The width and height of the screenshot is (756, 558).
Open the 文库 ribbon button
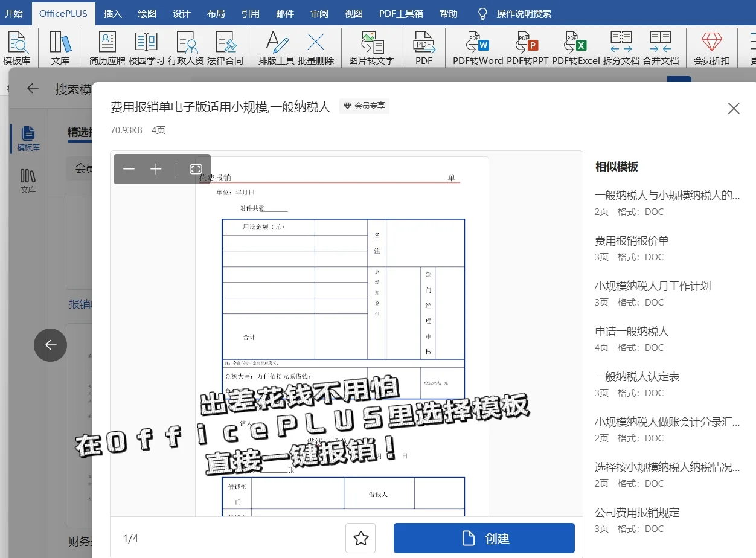(x=60, y=48)
